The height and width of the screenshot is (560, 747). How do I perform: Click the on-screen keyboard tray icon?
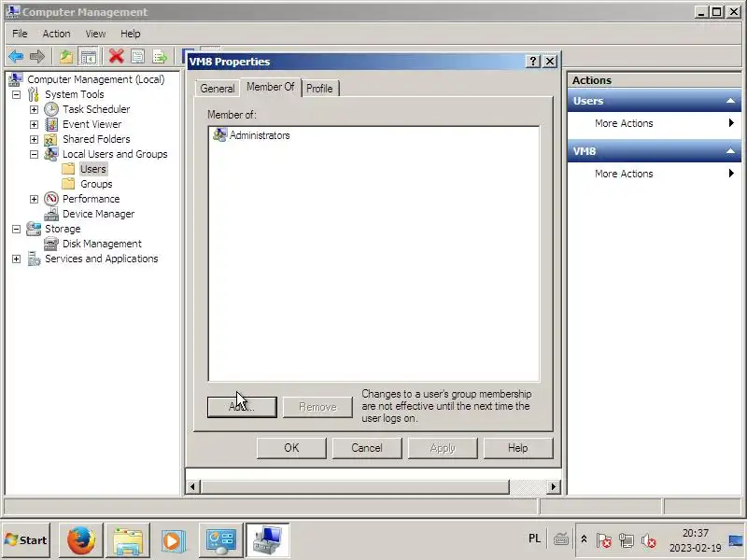pos(561,539)
